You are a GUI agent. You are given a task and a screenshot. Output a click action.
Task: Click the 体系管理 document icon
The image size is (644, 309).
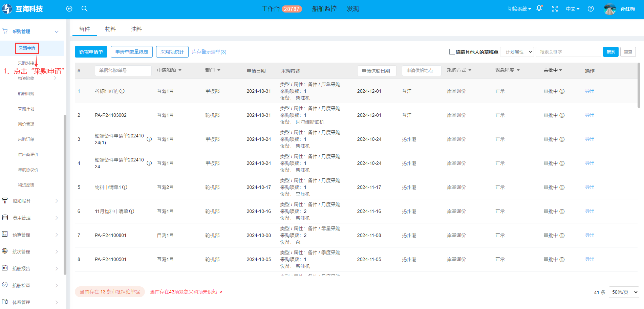tap(5, 302)
